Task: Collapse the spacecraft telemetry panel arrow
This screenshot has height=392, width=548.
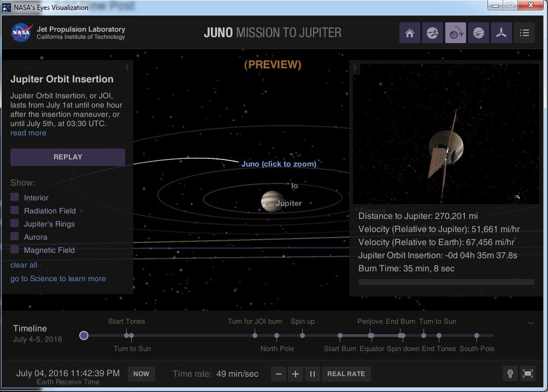Action: pyautogui.click(x=355, y=68)
